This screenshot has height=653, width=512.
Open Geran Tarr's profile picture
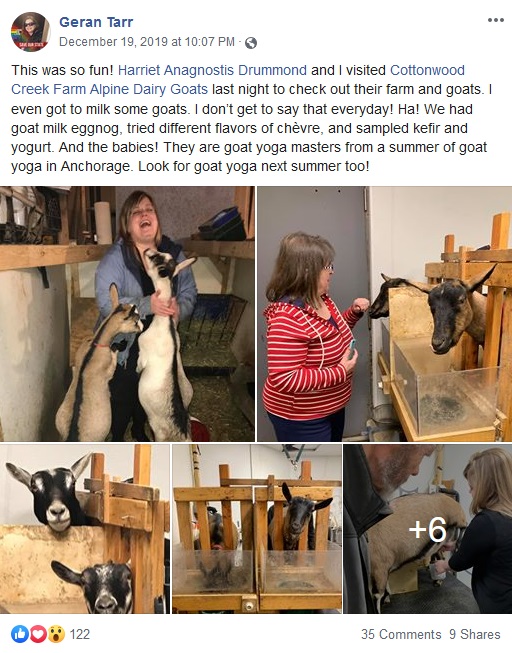click(x=30, y=32)
